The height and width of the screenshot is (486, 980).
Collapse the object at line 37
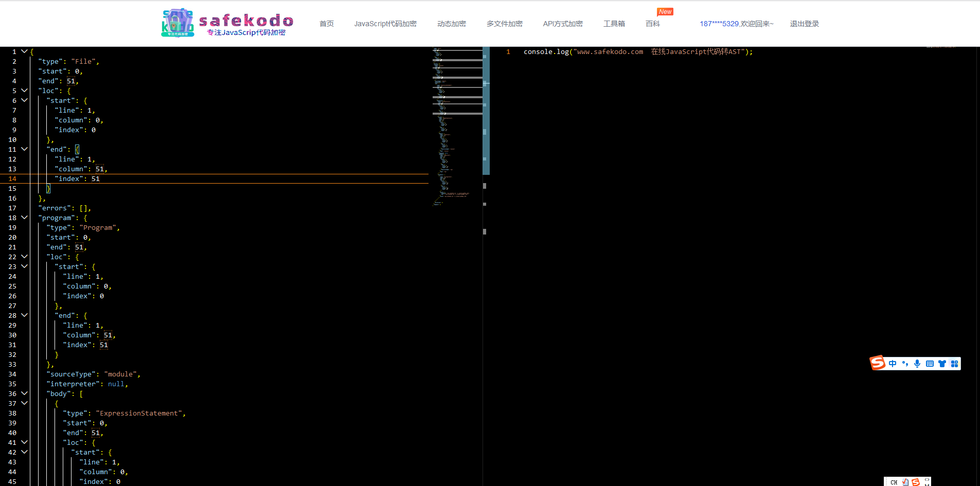tap(24, 403)
